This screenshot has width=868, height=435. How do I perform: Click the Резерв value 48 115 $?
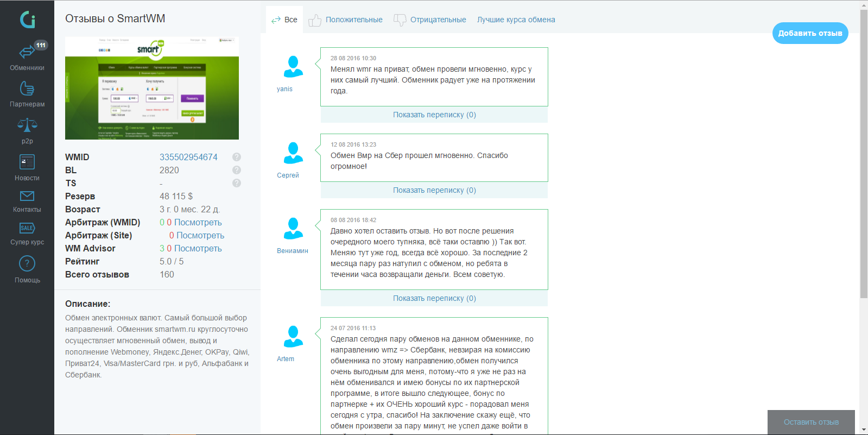click(176, 196)
